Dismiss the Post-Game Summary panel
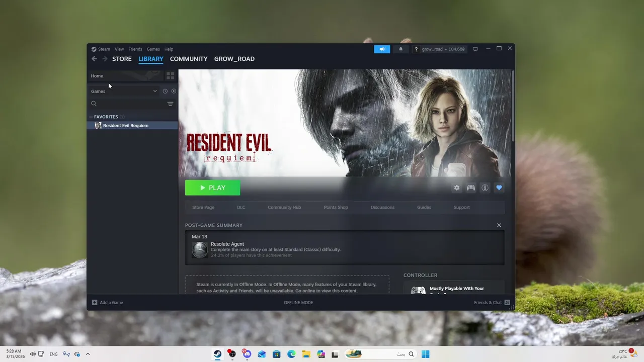The image size is (644, 362). tap(499, 225)
